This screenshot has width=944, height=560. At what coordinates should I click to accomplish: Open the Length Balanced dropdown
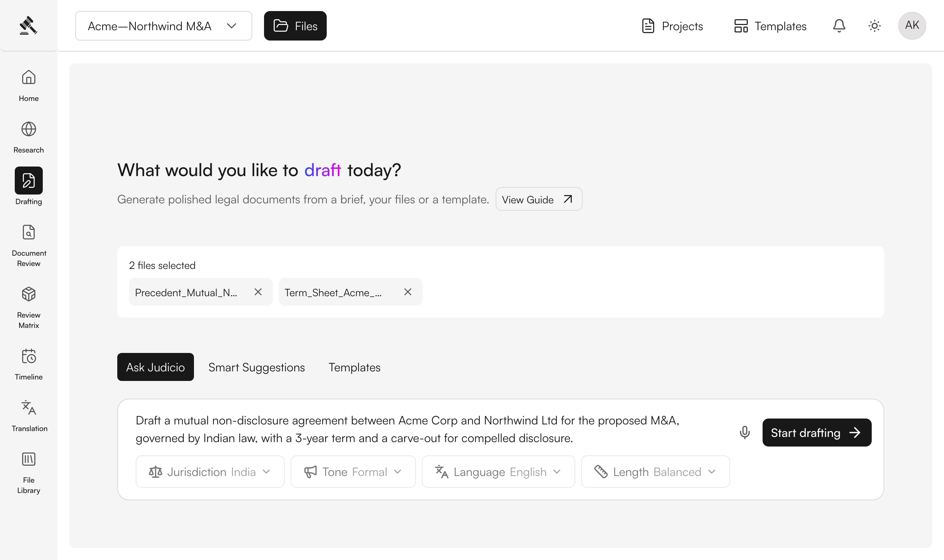pyautogui.click(x=656, y=472)
